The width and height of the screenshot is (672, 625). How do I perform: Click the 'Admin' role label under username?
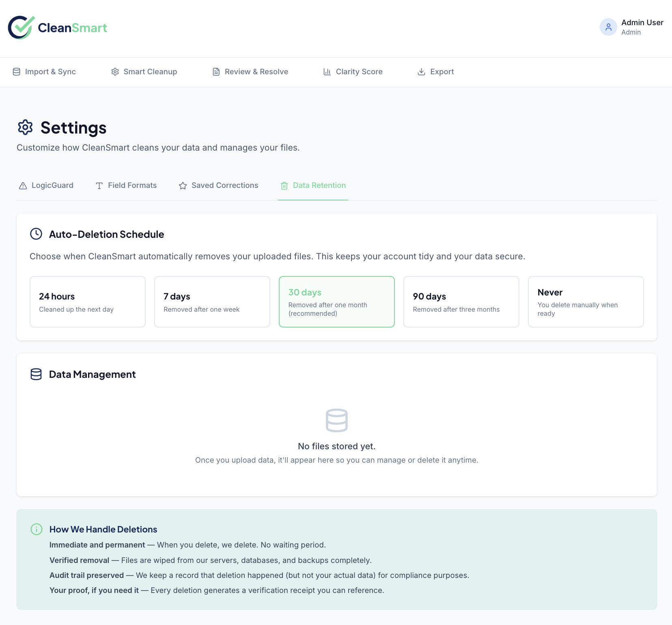click(631, 32)
